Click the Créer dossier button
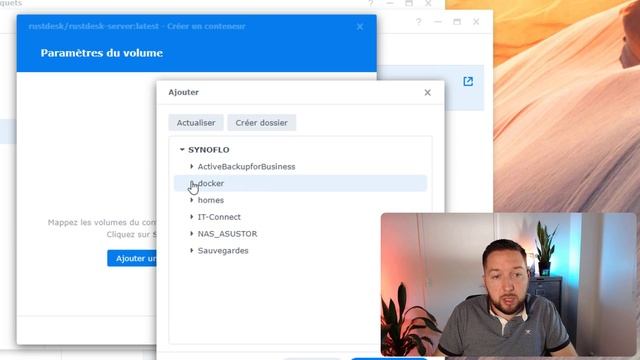This screenshot has width=640, height=360. pyautogui.click(x=261, y=123)
